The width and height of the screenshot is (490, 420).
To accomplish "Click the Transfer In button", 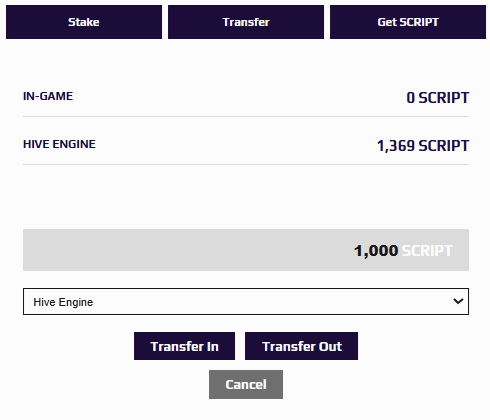I will tap(184, 346).
